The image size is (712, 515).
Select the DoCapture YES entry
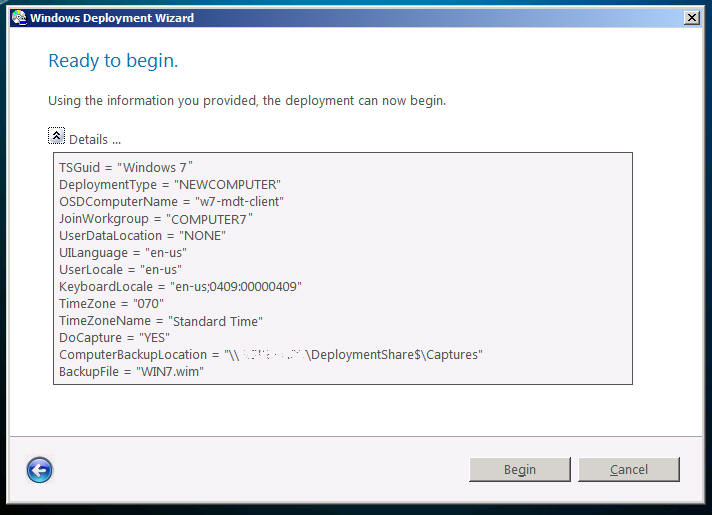(114, 337)
